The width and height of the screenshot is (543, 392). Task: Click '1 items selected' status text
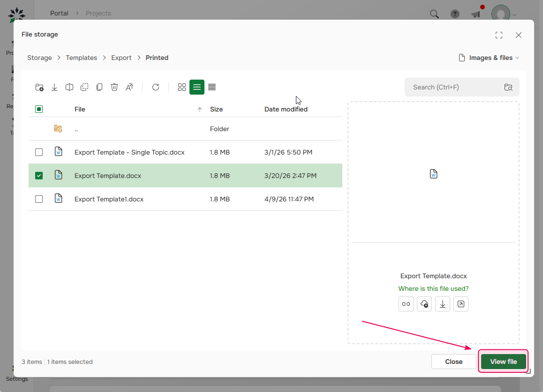click(70, 362)
